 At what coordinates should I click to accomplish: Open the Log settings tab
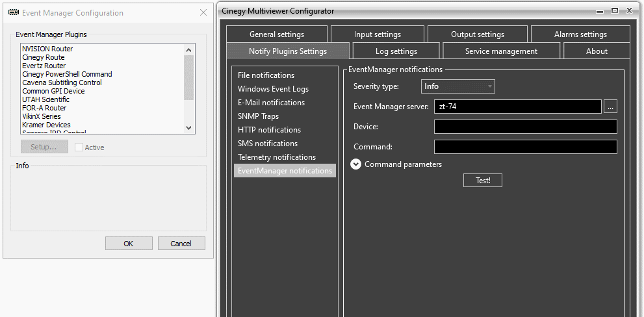396,51
